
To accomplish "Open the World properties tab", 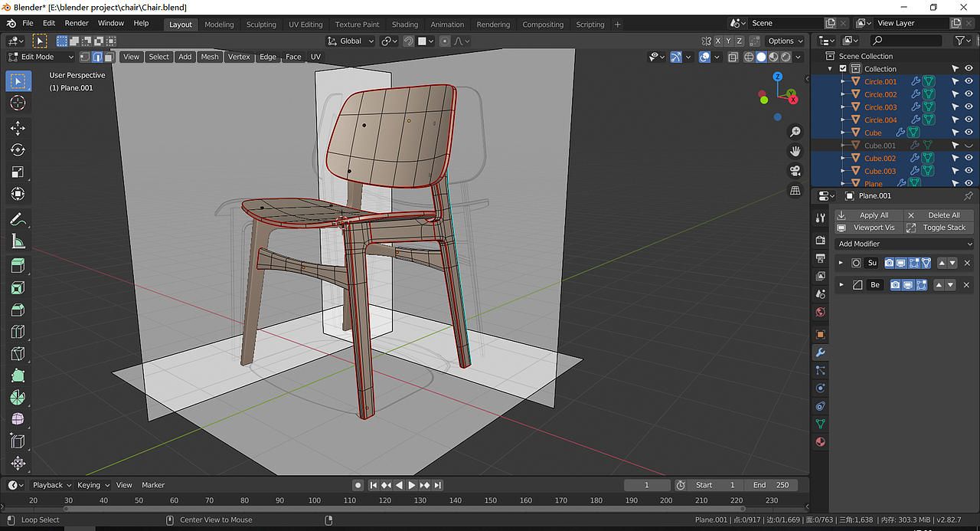I will (820, 312).
